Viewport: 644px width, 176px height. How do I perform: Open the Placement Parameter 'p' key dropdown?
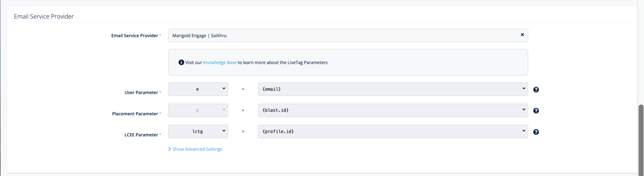click(198, 111)
